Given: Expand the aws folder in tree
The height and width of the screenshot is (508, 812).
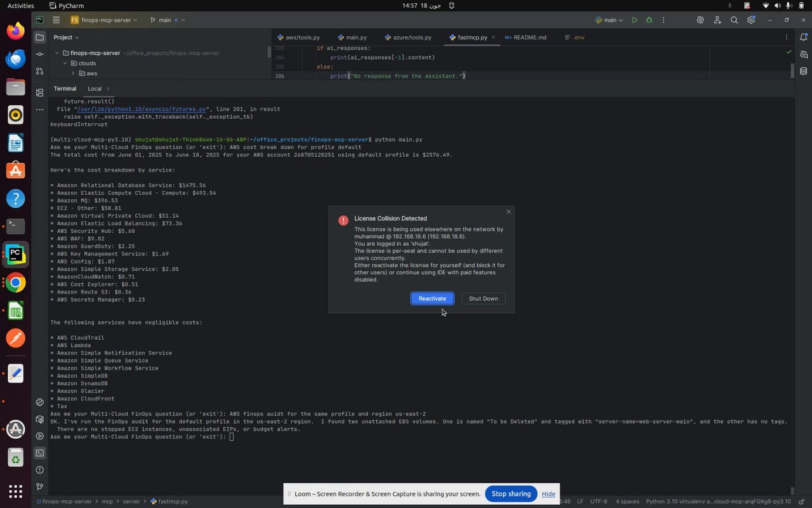Looking at the screenshot, I should point(73,74).
